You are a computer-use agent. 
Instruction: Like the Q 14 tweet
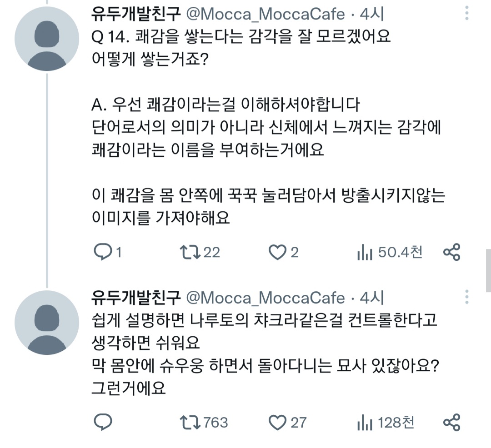(x=277, y=252)
